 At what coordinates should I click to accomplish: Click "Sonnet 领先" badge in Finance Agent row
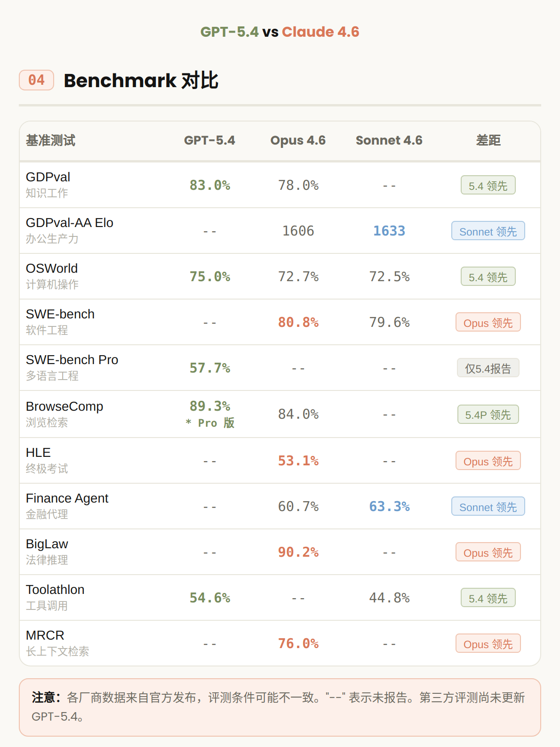click(x=488, y=506)
